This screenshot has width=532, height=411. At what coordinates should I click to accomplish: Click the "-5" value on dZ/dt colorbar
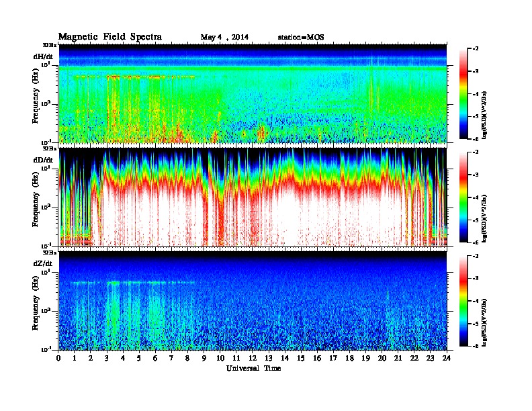coord(476,324)
